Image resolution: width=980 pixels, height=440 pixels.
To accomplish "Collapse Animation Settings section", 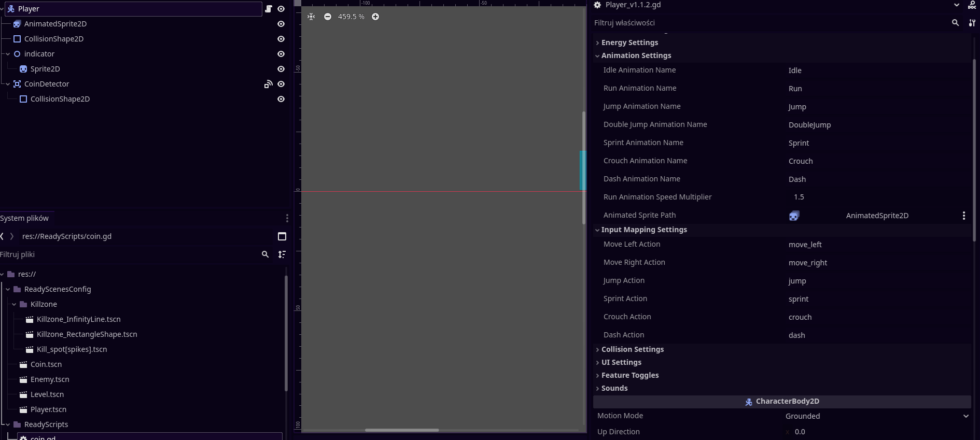I will 782,55.
